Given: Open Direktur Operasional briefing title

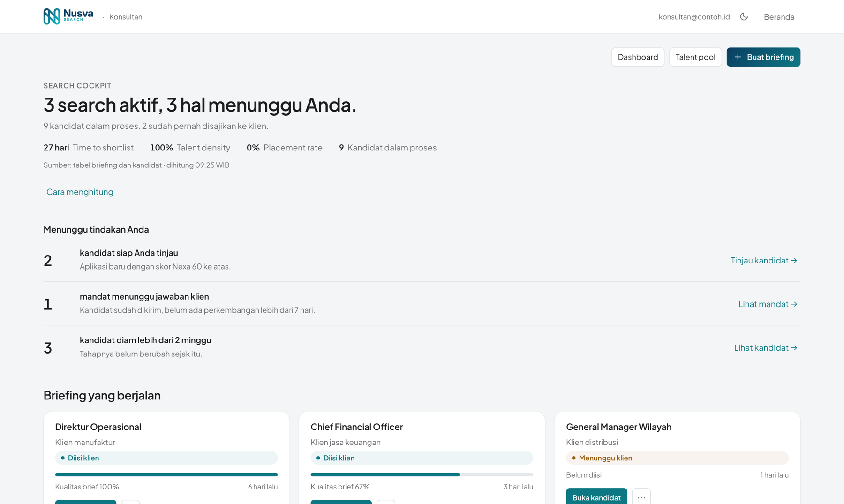Looking at the screenshot, I should point(98,427).
